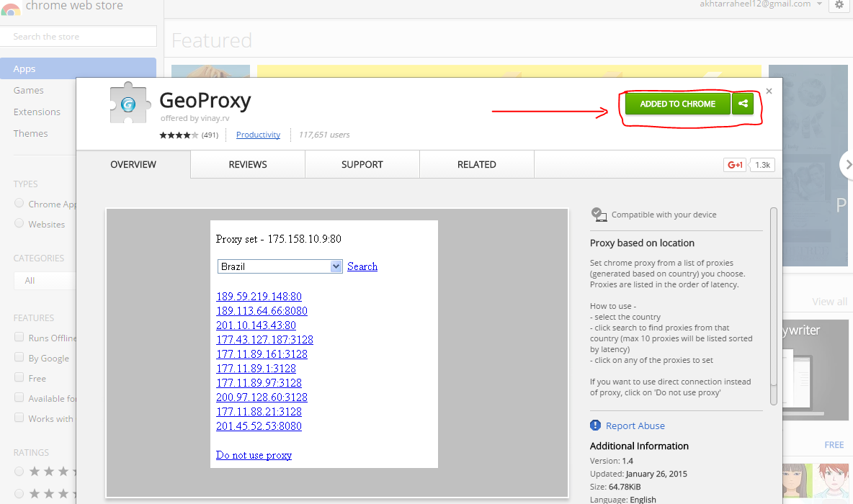The height and width of the screenshot is (504, 853).
Task: Click the View all link
Action: (x=830, y=302)
